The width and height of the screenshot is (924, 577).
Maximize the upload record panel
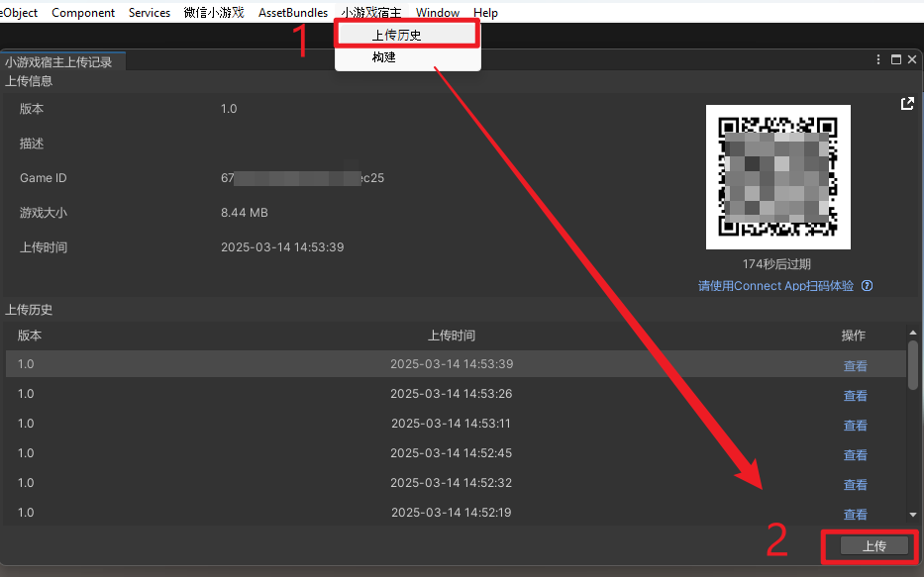(895, 60)
